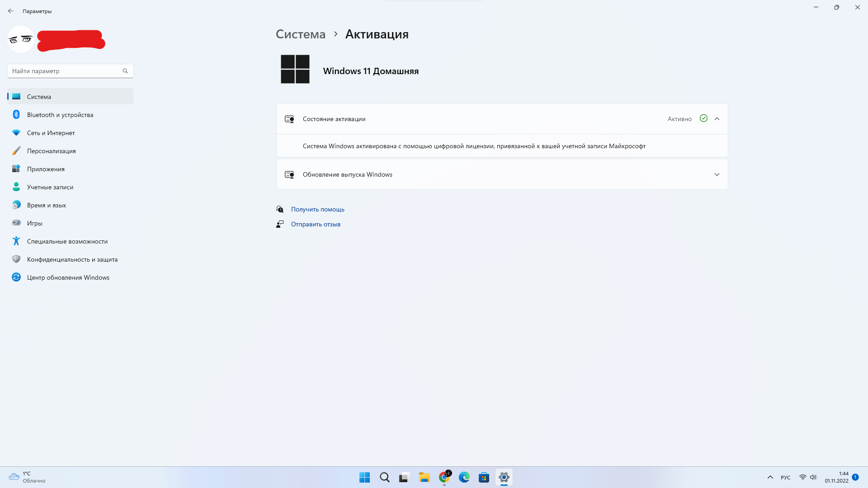868x488 pixels.
Task: Click the Bluetooth icon in sidebar
Action: (x=16, y=114)
